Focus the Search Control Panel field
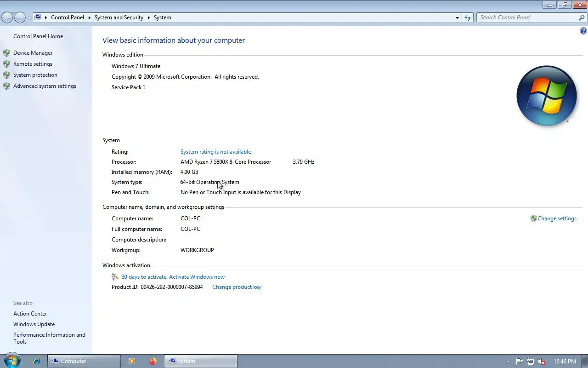 click(527, 17)
